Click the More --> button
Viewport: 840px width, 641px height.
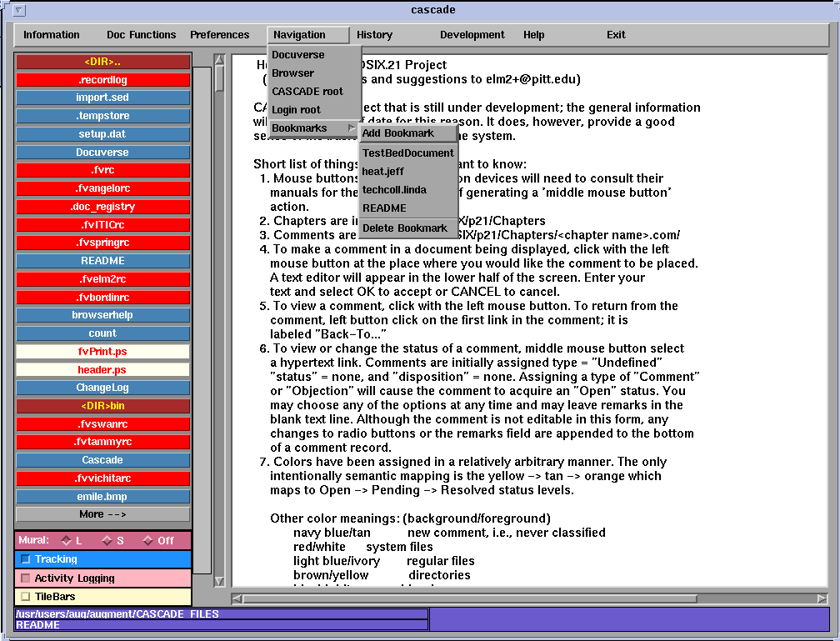(102, 514)
